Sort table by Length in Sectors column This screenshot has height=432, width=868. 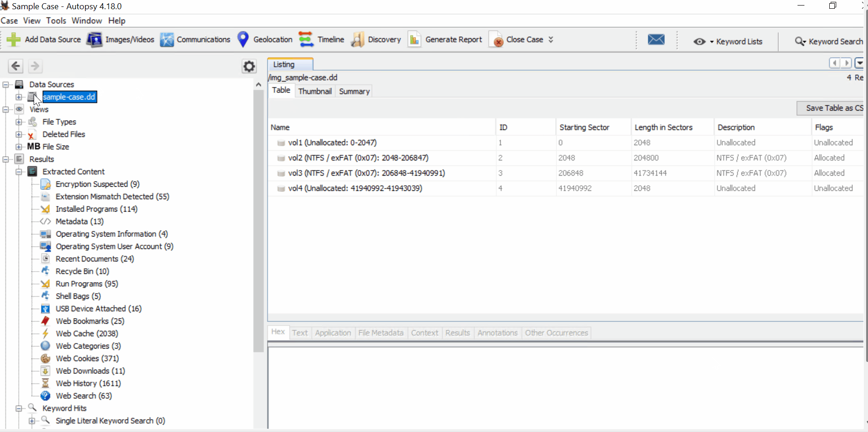[672, 127]
